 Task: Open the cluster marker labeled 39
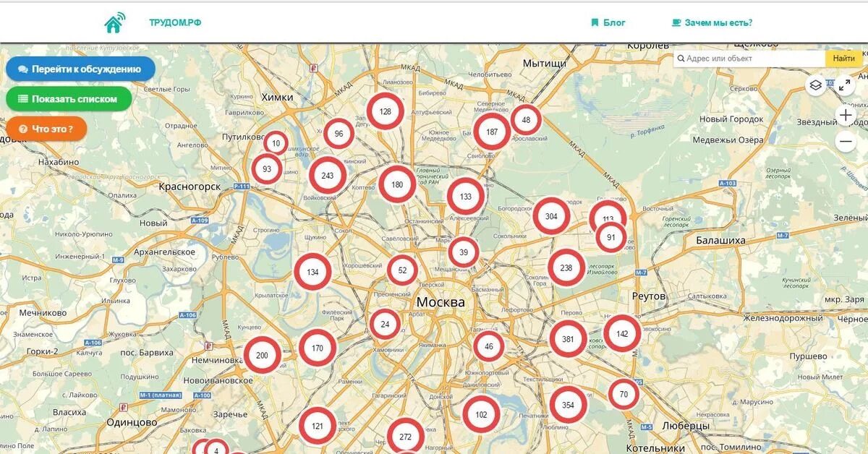tap(464, 252)
